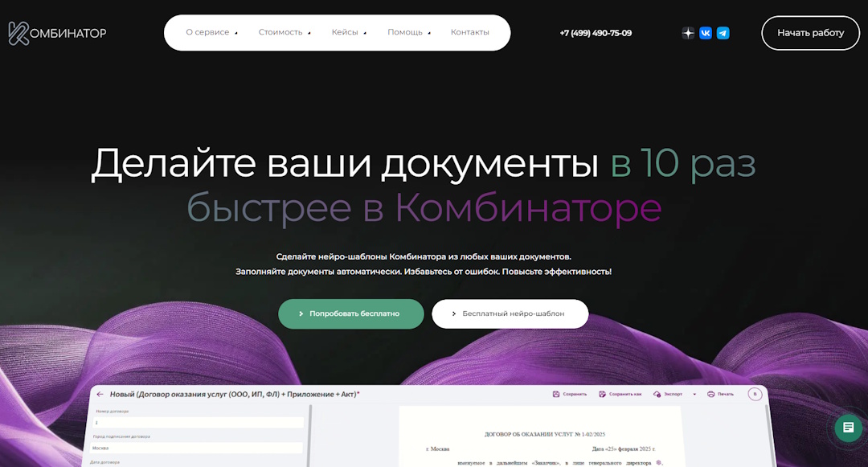Click the Печать print icon
Screen dimensions: 868x467
pos(711,394)
